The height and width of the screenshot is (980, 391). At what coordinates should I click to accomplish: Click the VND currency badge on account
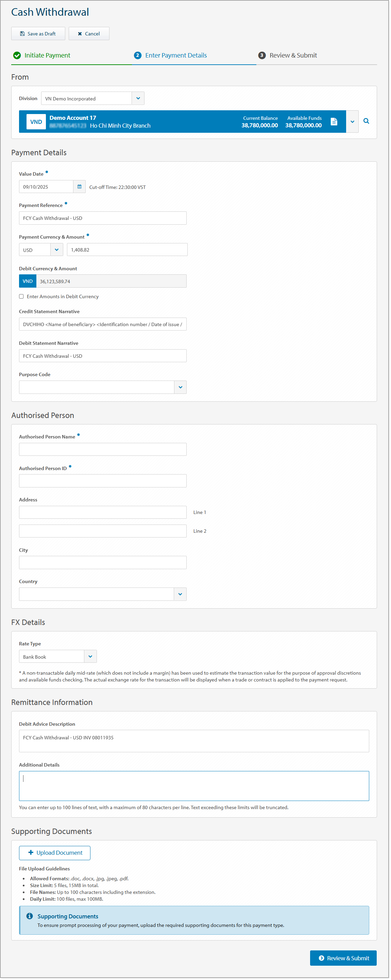(36, 122)
